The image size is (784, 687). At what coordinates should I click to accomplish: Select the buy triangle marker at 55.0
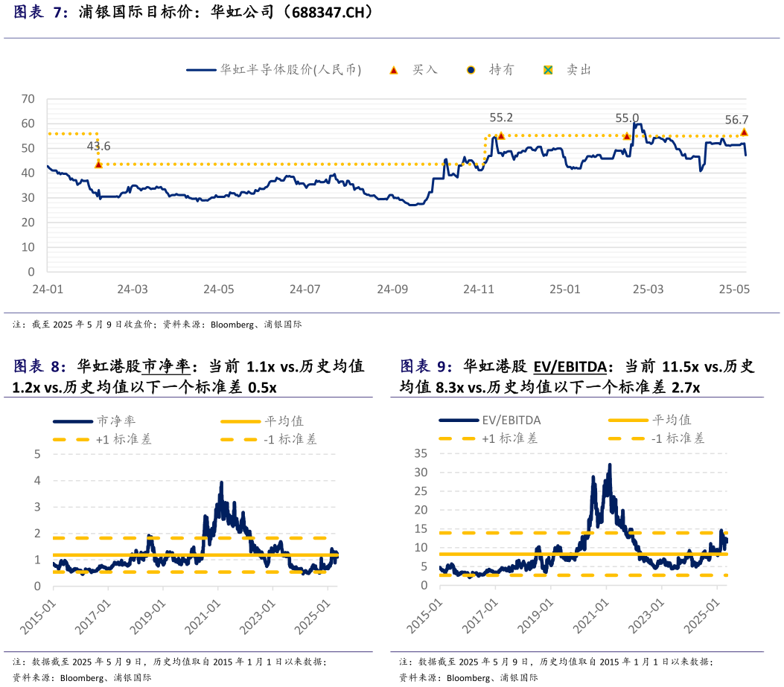click(x=627, y=136)
